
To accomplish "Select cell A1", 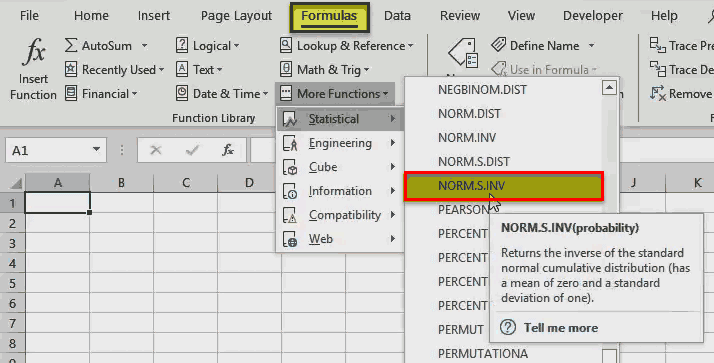I will tap(57, 203).
